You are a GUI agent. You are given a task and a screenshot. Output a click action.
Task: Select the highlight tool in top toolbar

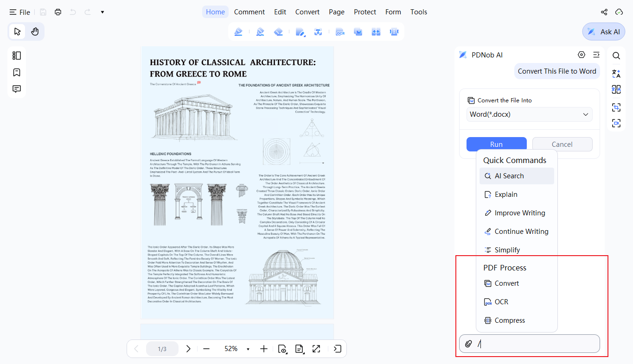tap(238, 32)
